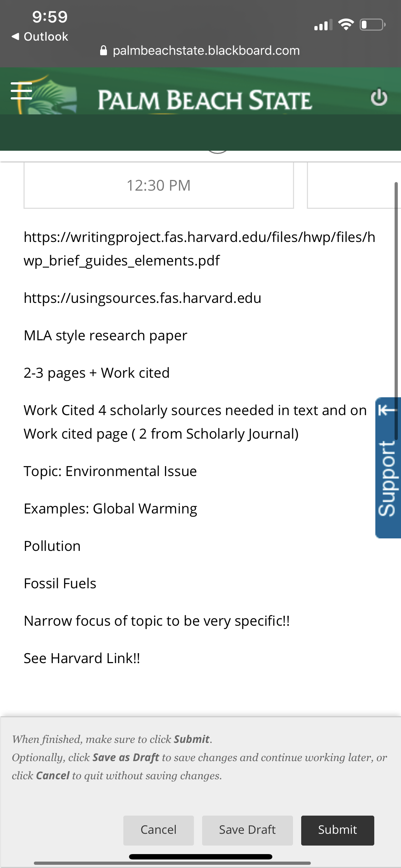Return to Outlook via the back arrow
Screen dimensions: 401x868
coord(40,36)
